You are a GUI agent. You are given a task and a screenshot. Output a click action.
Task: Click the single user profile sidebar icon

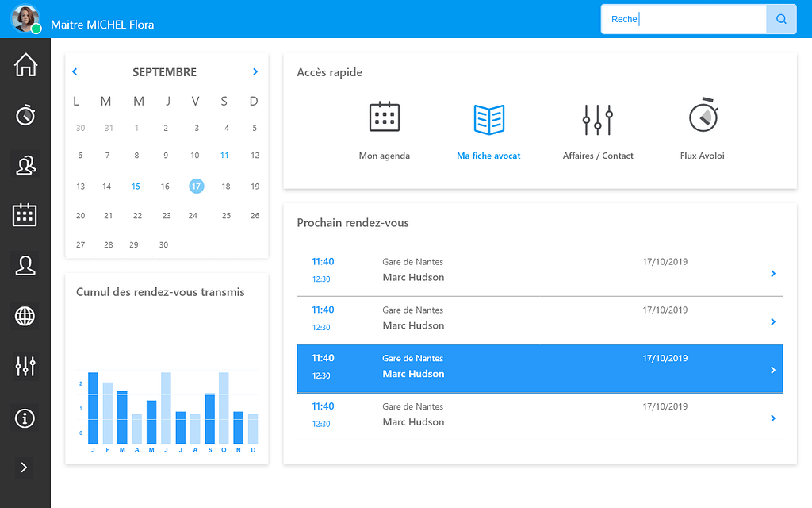click(x=25, y=266)
